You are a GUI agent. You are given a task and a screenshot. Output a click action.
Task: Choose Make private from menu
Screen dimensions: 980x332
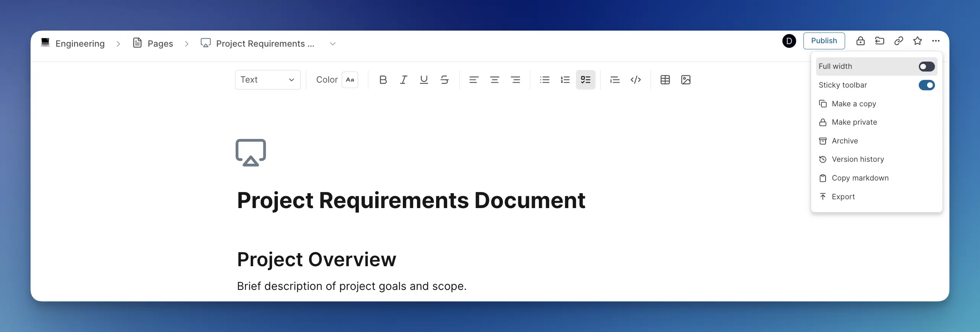(x=876, y=122)
